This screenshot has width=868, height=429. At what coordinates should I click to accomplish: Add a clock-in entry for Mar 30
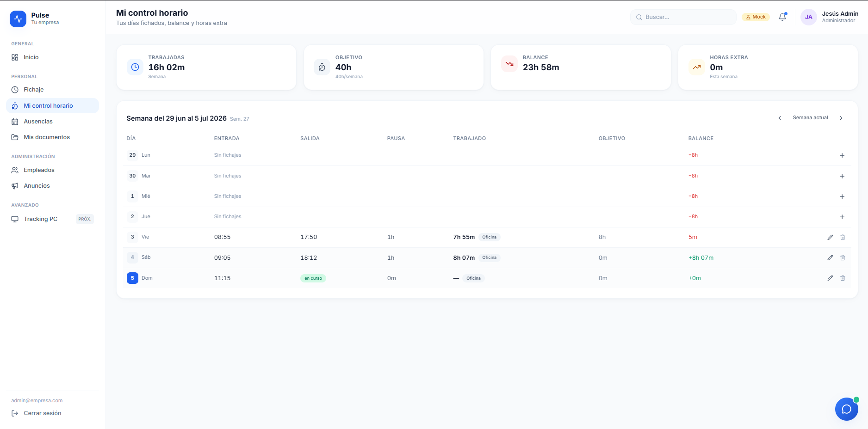coord(842,176)
